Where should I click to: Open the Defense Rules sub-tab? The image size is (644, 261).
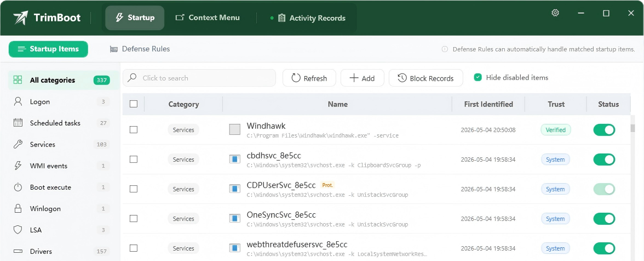coord(140,49)
